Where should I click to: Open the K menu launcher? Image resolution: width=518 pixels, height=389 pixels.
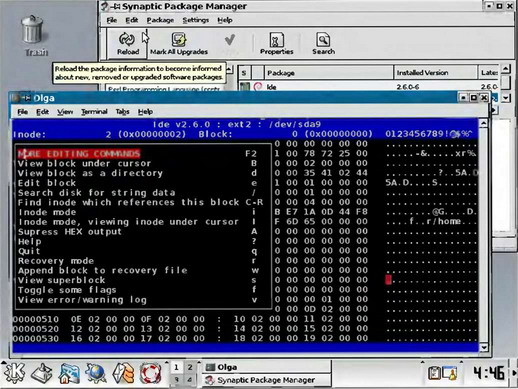coord(14,372)
